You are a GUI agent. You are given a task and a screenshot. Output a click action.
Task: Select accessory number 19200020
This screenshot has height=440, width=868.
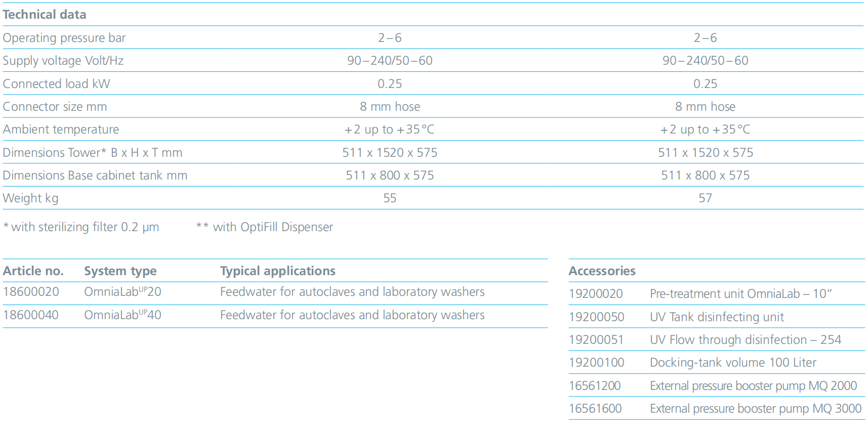596,294
